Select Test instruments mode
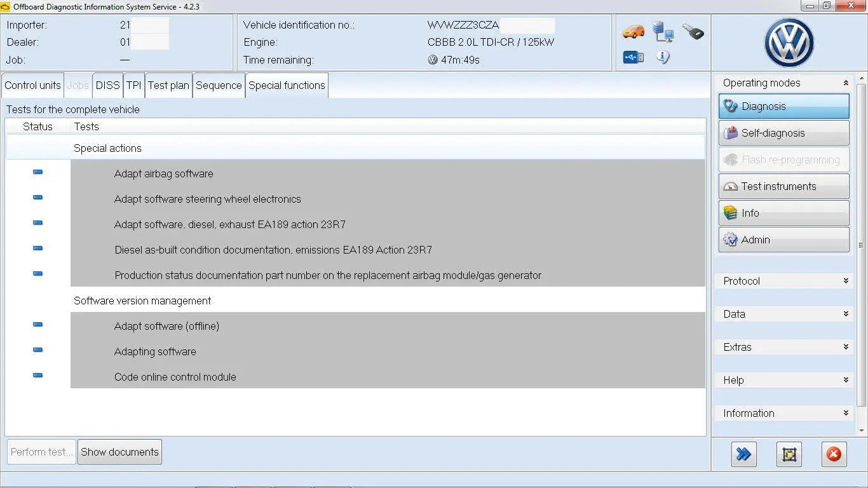The width and height of the screenshot is (868, 488). [x=783, y=186]
